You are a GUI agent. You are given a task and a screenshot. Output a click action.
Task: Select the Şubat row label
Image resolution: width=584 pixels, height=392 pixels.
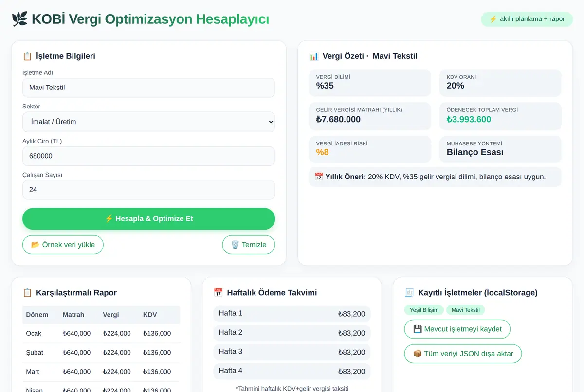coord(34,353)
